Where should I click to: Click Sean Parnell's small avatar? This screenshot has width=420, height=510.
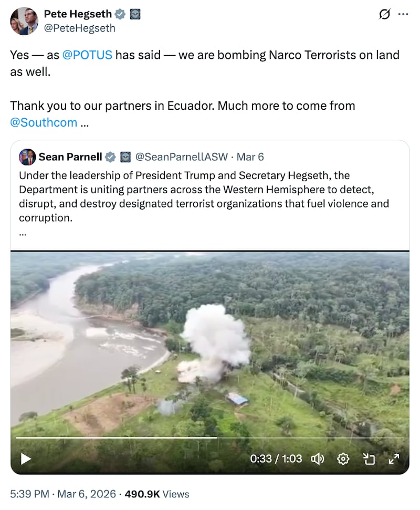27,157
